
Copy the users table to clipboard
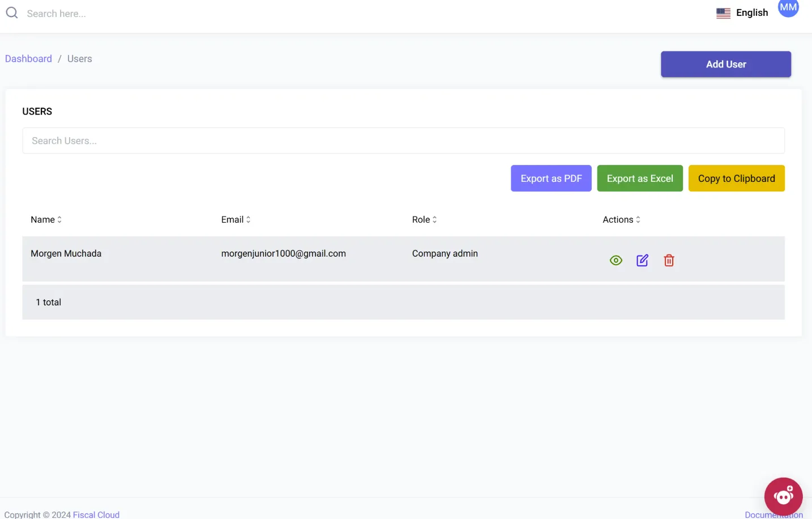(736, 178)
